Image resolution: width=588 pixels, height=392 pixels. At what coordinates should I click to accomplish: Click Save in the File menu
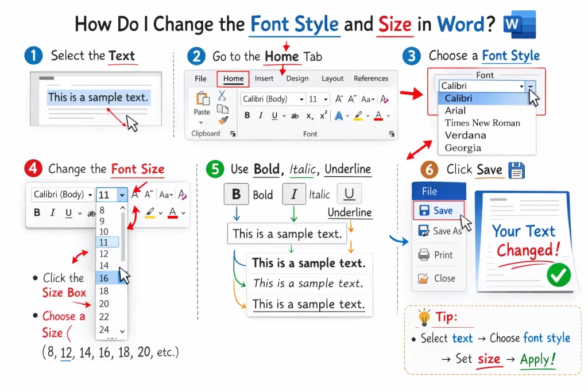pyautogui.click(x=438, y=210)
